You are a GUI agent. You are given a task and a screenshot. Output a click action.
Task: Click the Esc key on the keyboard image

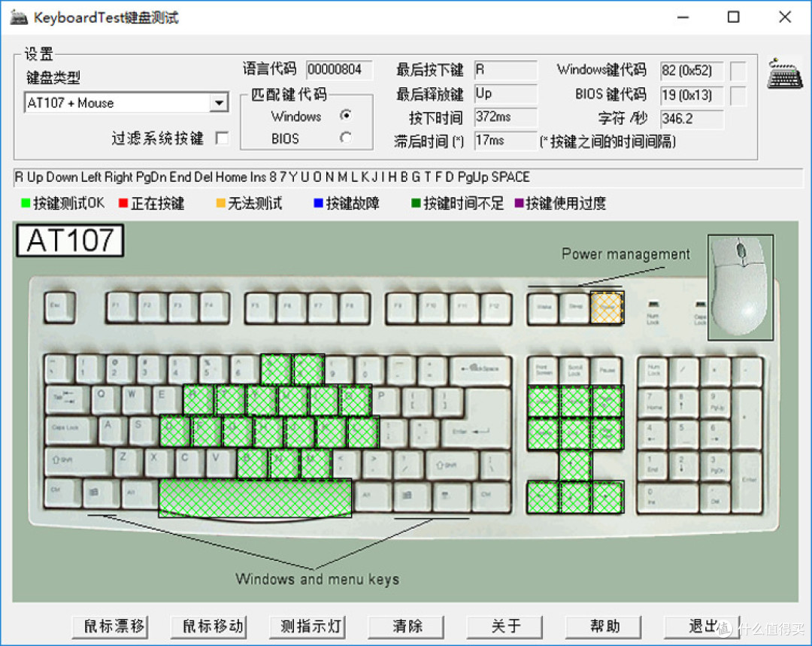click(60, 308)
